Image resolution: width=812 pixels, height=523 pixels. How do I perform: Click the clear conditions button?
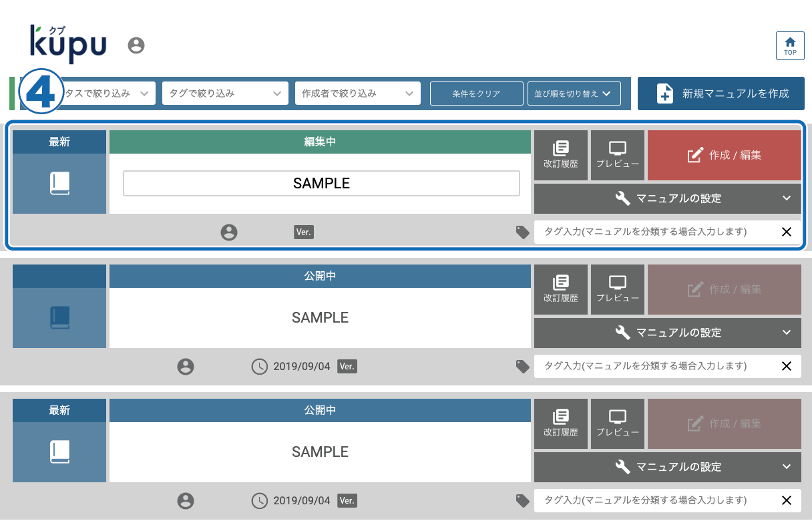(x=476, y=94)
